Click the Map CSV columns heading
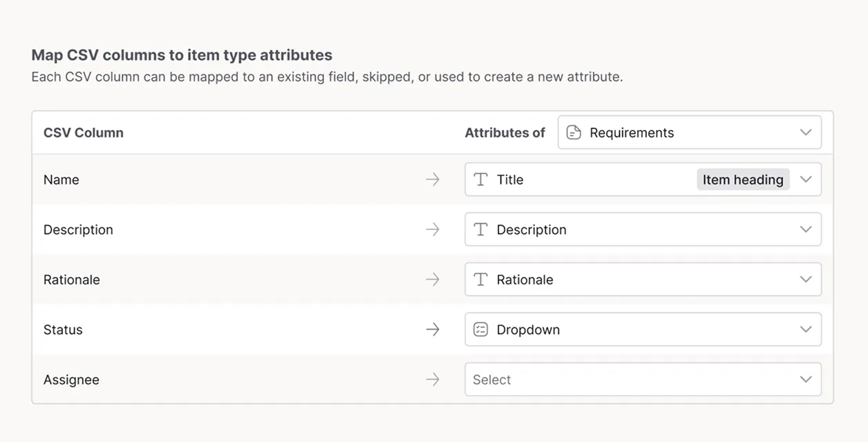Viewport: 868px width, 442px height. 182,55
